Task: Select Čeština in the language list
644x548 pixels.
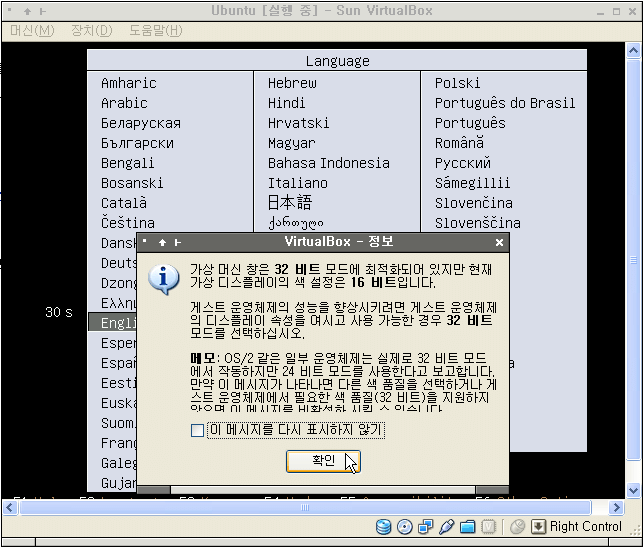Action: click(128, 223)
